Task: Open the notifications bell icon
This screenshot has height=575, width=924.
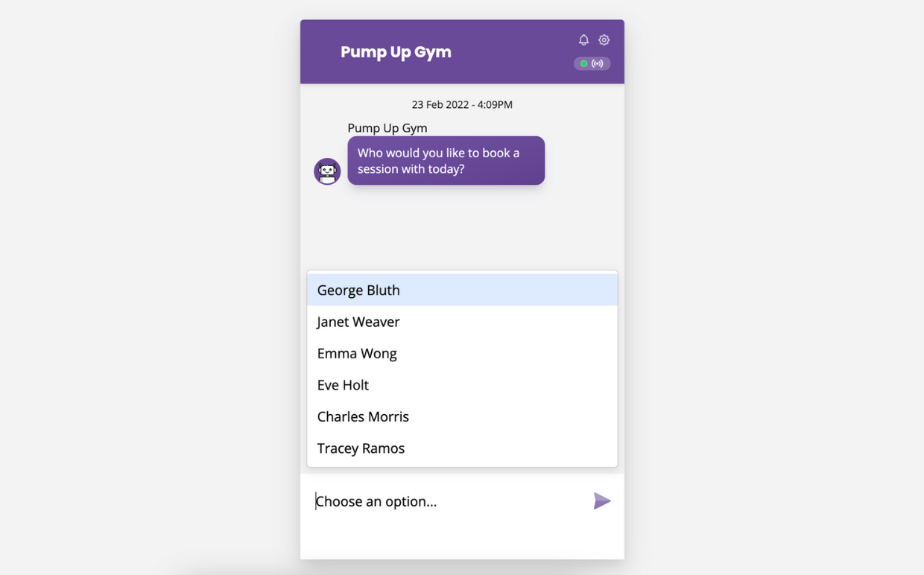Action: [x=583, y=40]
